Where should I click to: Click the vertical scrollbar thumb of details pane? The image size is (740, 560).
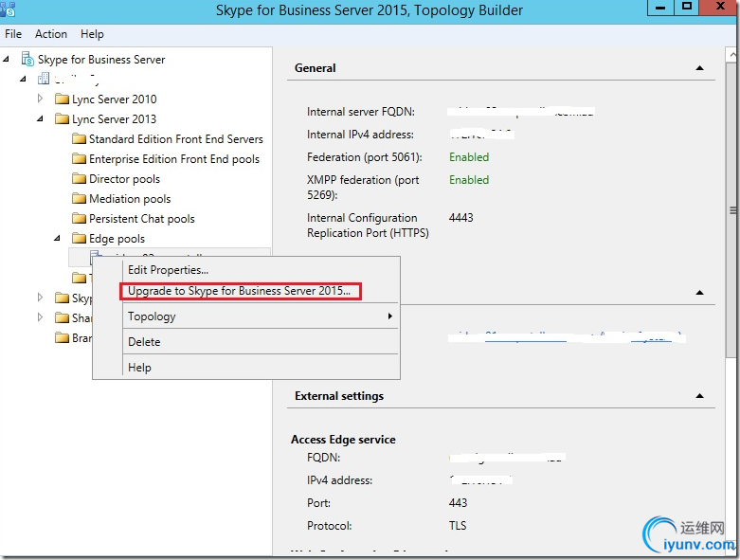click(732, 210)
